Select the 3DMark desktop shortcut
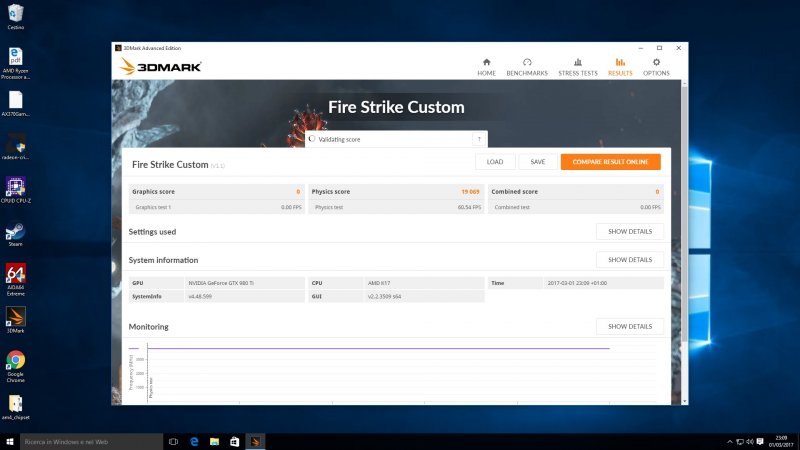The image size is (800, 450). pyautogui.click(x=15, y=320)
